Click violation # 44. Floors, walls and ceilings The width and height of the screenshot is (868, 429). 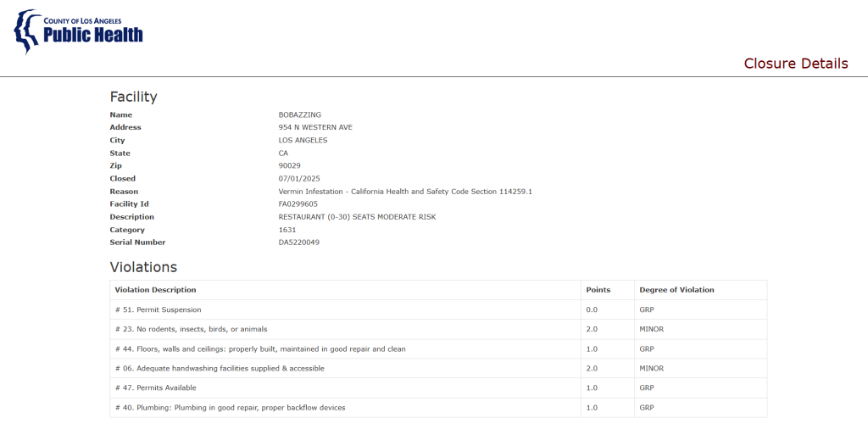click(x=260, y=349)
